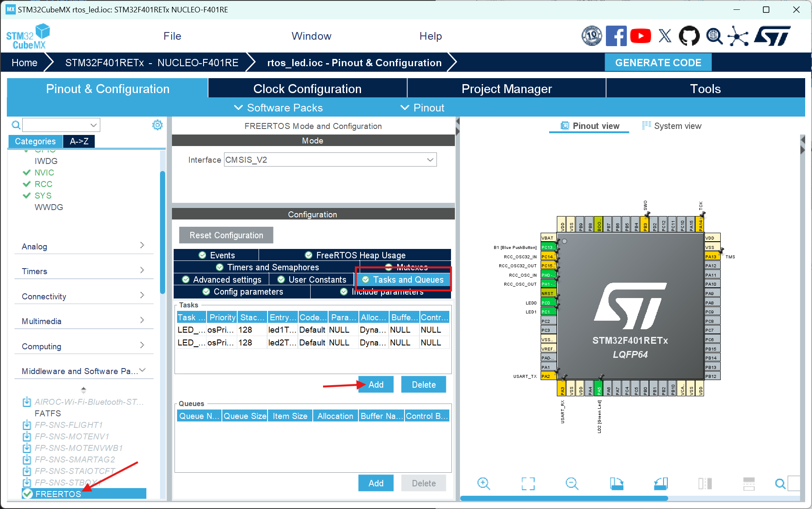Open the X (Twitter) icon link
The height and width of the screenshot is (509, 812).
tap(665, 36)
